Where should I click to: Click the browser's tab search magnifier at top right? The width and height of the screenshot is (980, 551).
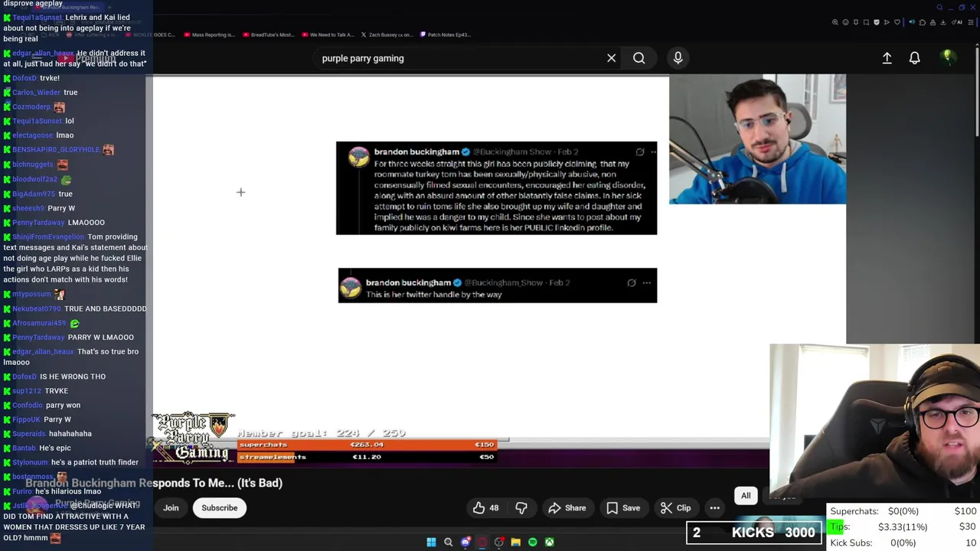click(x=939, y=8)
